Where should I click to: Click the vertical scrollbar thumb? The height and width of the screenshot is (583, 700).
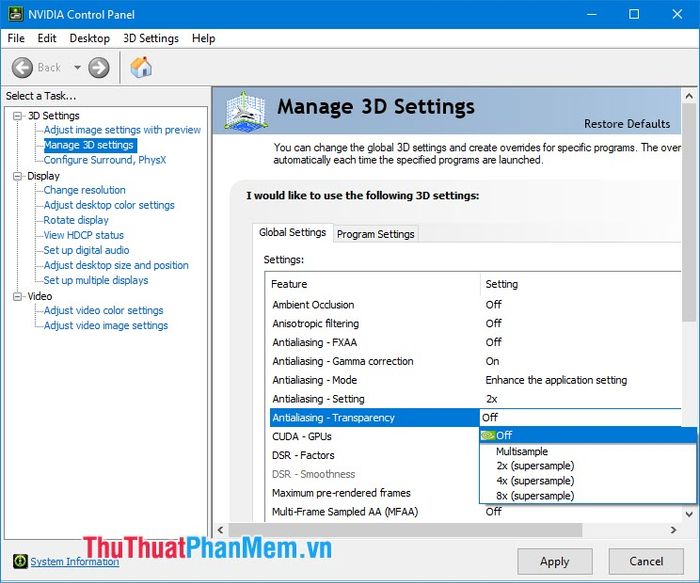689,212
